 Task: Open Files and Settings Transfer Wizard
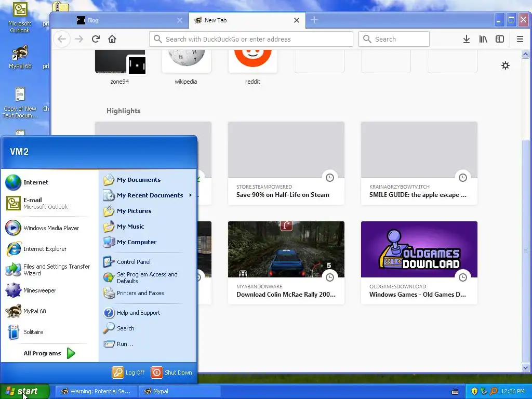[x=49, y=270]
